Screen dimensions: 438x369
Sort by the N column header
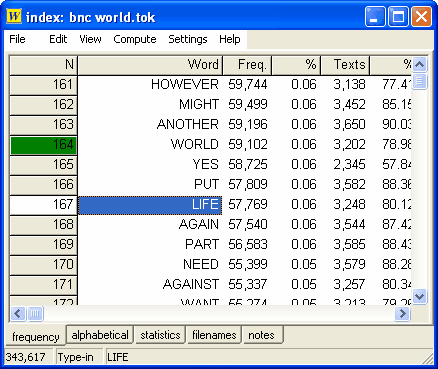click(x=43, y=65)
